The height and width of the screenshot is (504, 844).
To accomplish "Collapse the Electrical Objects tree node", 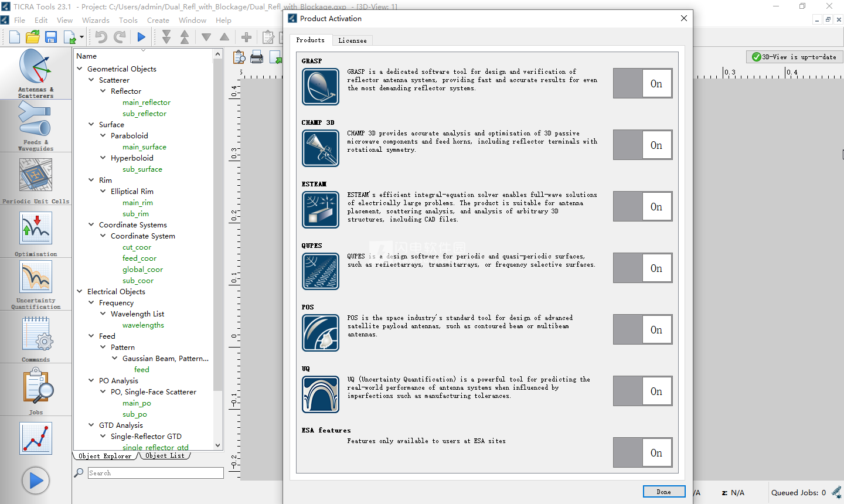I will [80, 291].
